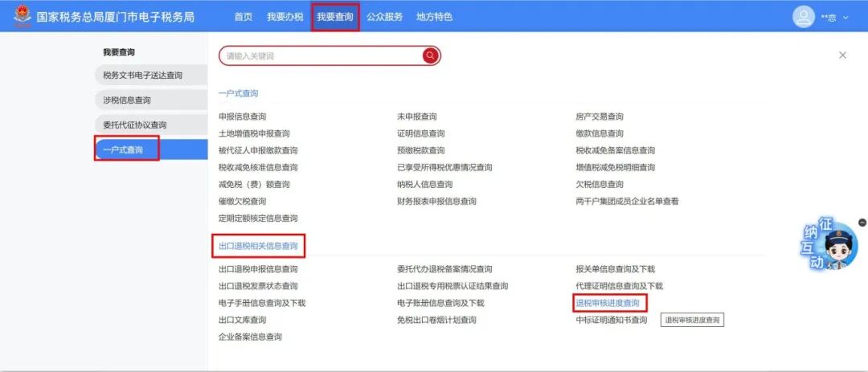Image resolution: width=868 pixels, height=372 pixels.
Task: Open 中标证明通知书查询 link
Action: pyautogui.click(x=611, y=320)
